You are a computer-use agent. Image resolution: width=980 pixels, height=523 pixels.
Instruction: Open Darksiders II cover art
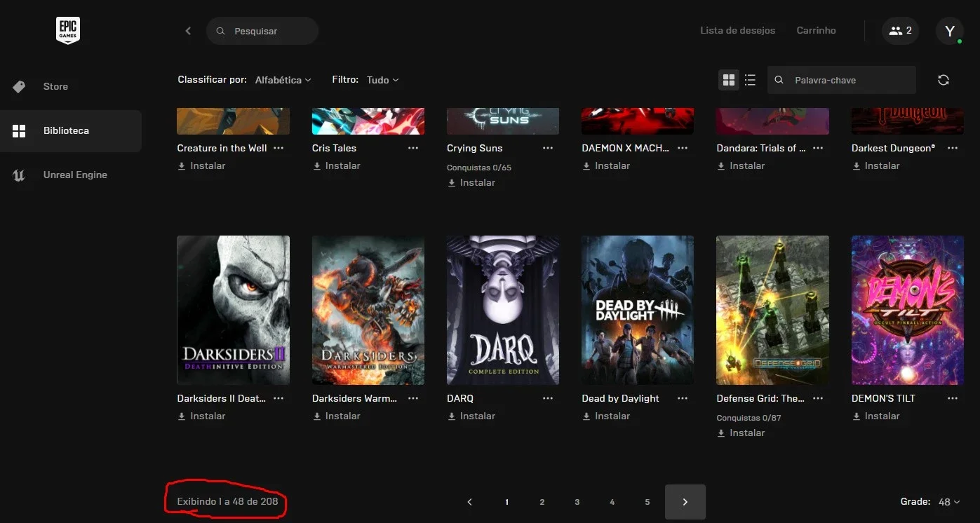(233, 310)
